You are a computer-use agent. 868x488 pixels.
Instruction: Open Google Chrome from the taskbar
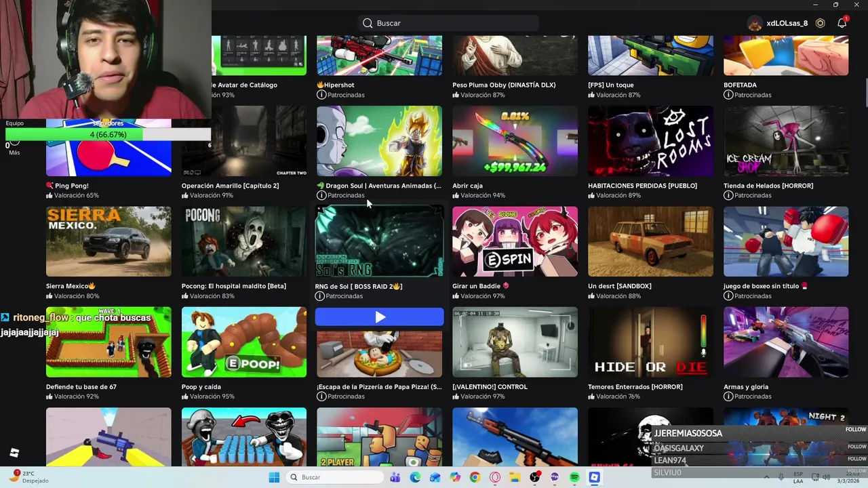(x=475, y=477)
